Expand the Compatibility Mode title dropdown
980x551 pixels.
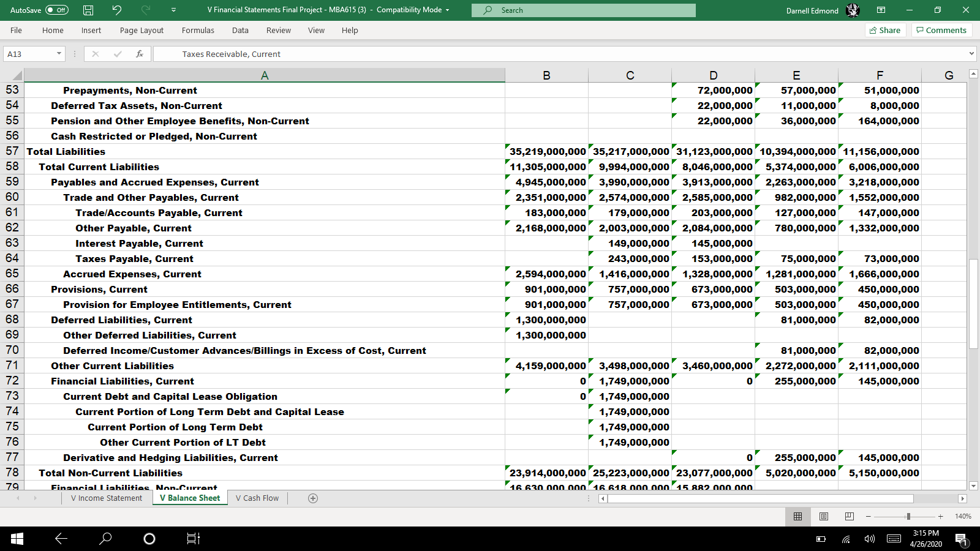click(447, 10)
